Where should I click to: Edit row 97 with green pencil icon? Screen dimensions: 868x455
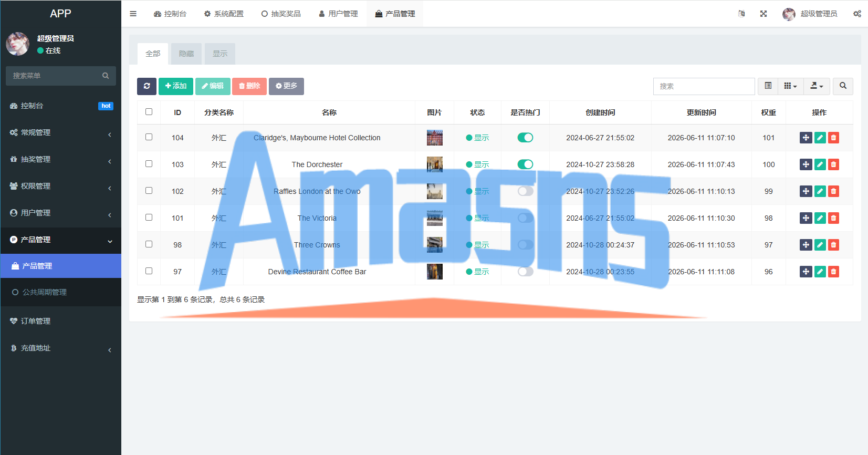(820, 272)
